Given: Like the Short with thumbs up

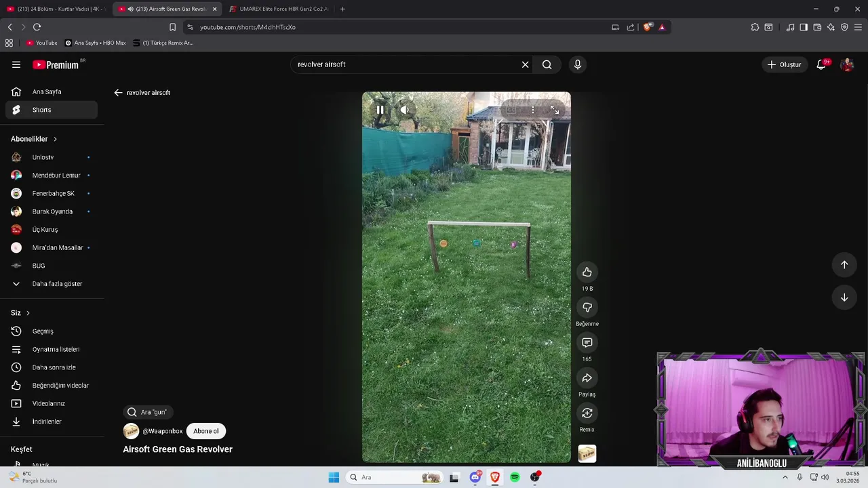Looking at the screenshot, I should coord(587,272).
